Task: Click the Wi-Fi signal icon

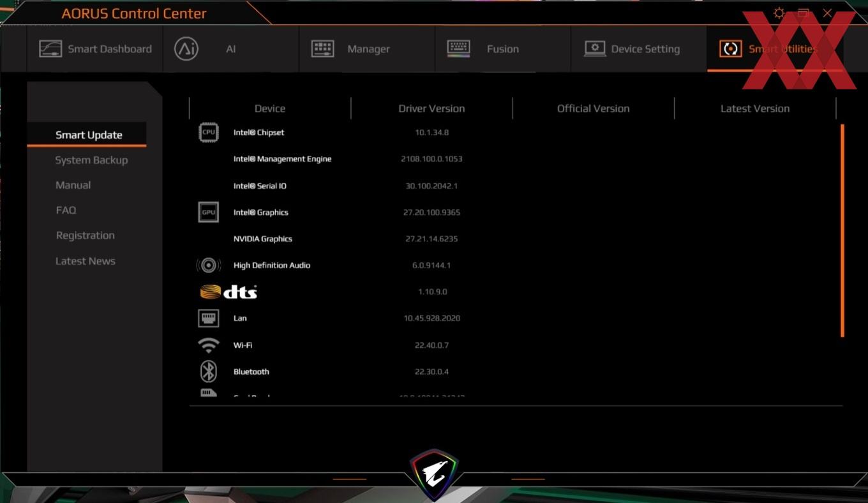Action: [x=209, y=345]
